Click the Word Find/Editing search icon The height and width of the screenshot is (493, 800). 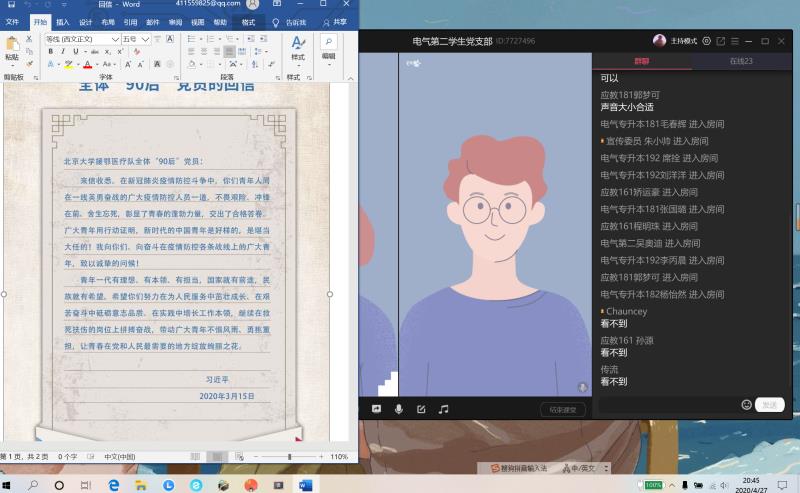point(329,45)
